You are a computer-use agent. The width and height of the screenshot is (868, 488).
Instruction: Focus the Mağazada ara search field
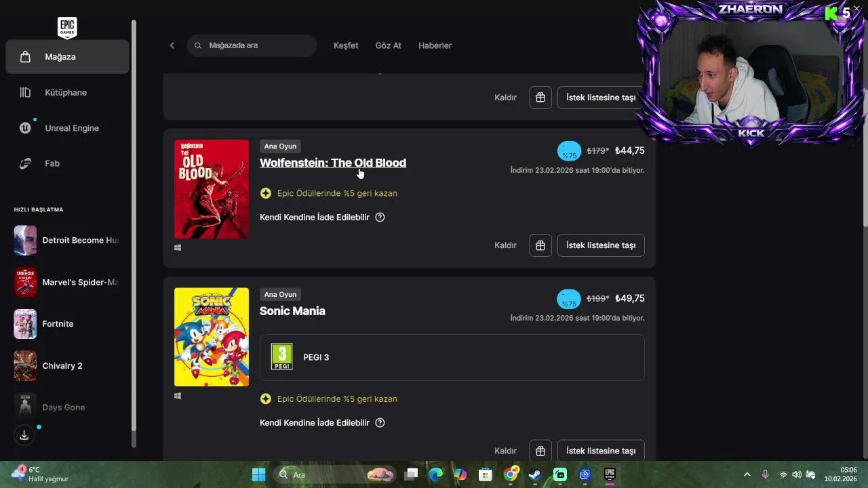coord(252,45)
